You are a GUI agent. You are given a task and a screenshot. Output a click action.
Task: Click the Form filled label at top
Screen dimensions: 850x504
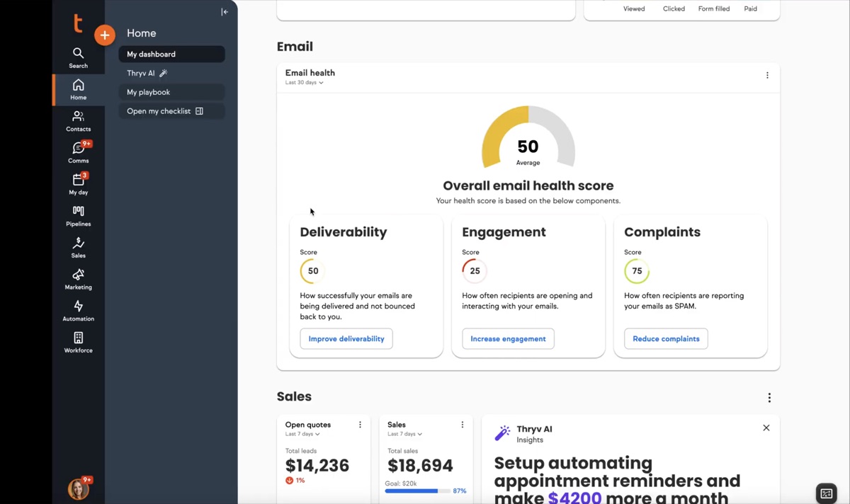tap(714, 8)
